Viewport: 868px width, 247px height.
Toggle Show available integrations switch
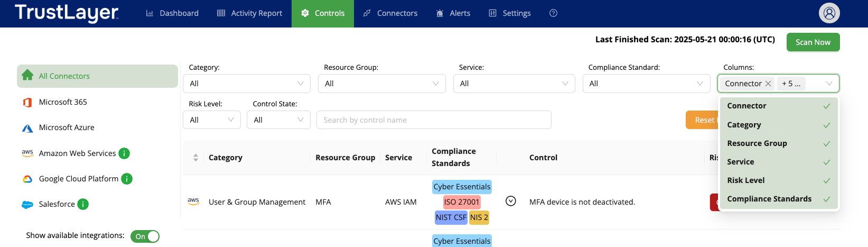pyautogui.click(x=145, y=236)
